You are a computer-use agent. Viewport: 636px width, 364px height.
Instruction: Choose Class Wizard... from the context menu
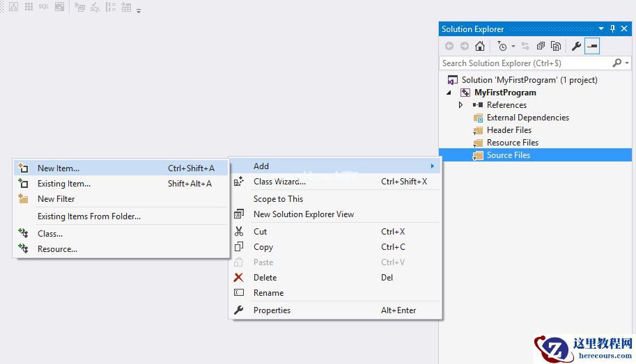[x=335, y=182]
